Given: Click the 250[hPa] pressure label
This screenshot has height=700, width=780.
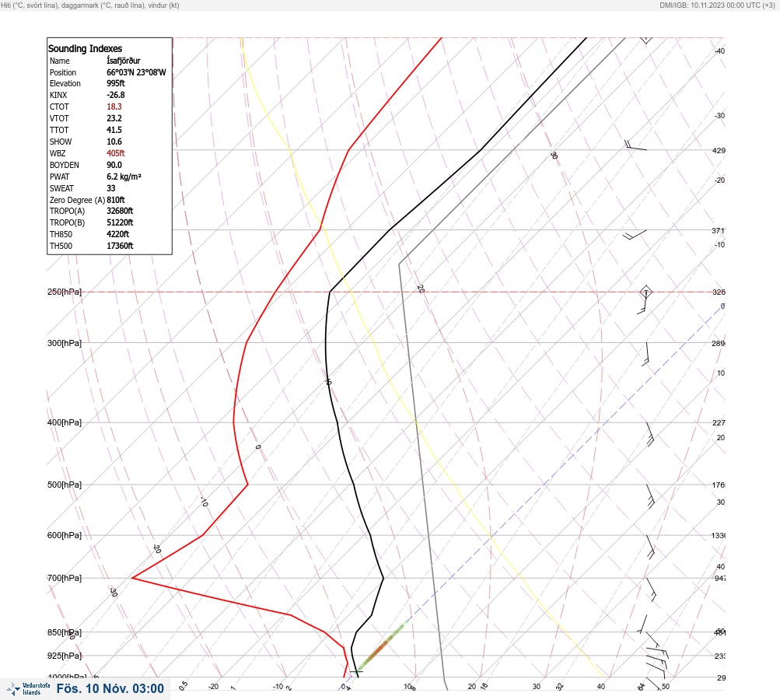Looking at the screenshot, I should click(65, 292).
